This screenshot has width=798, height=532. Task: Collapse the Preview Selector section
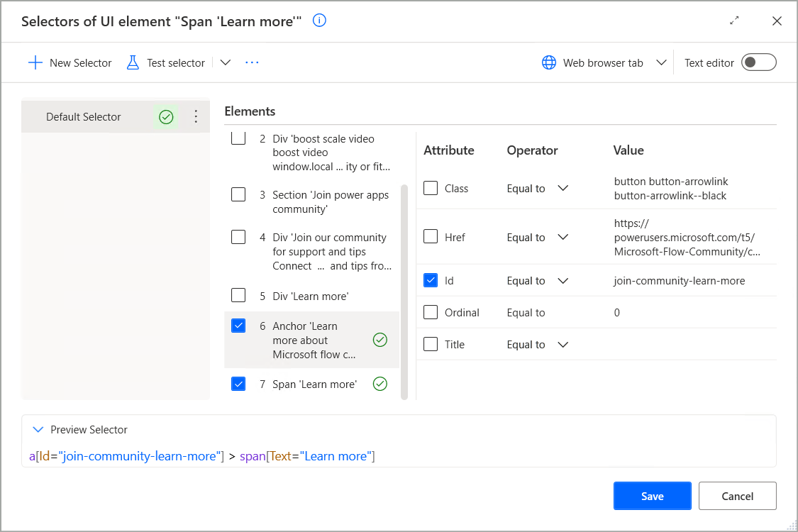click(38, 429)
